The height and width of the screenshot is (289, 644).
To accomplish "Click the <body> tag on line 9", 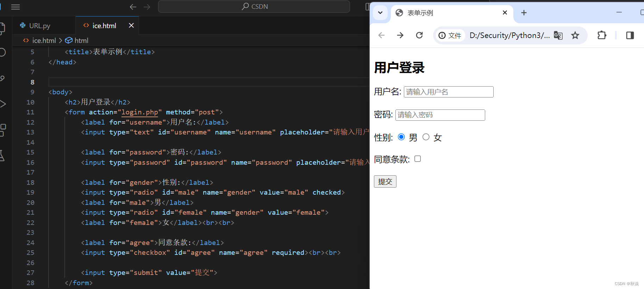I will coord(60,92).
